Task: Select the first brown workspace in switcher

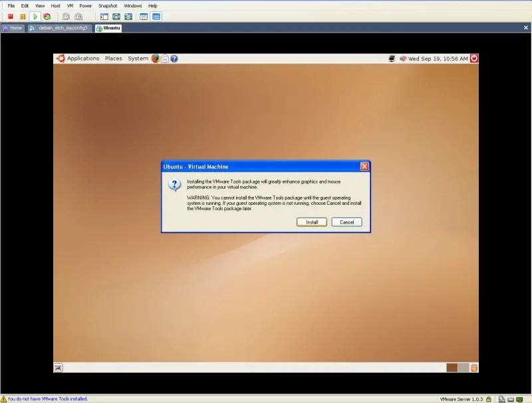Action: pos(452,367)
